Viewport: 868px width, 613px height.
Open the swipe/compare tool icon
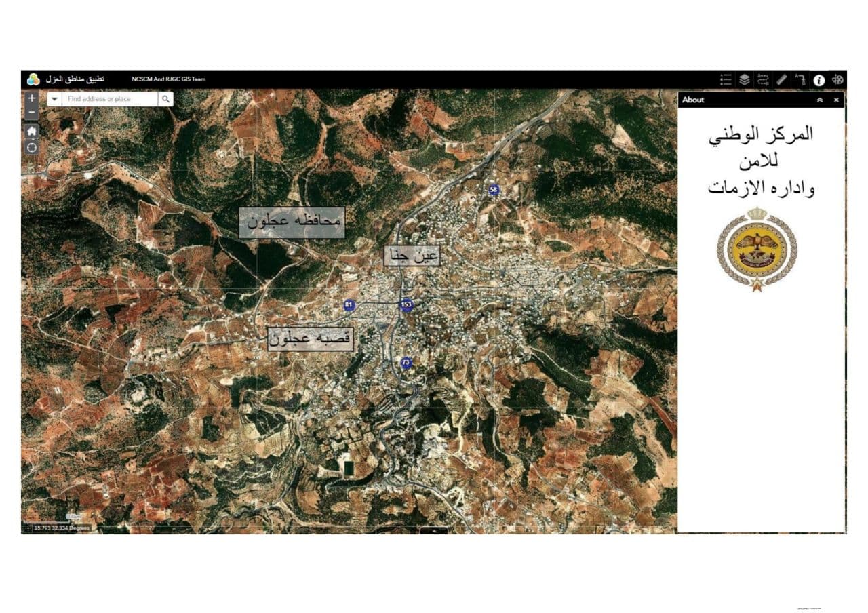pyautogui.click(x=763, y=79)
